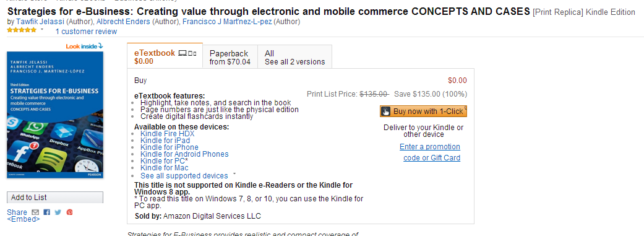The image size is (644, 236).
Task: Open the All versions tab
Action: click(294, 58)
